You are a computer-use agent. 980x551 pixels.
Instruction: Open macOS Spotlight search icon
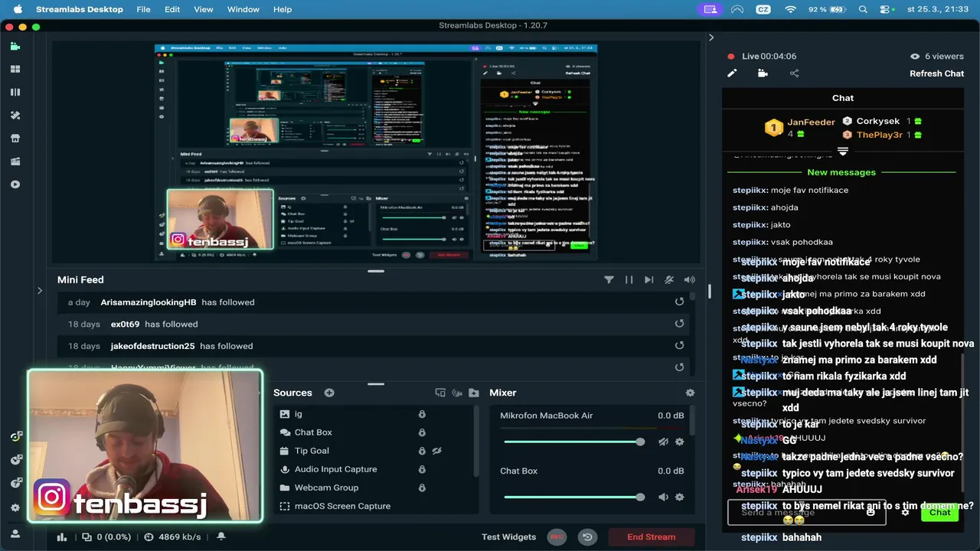click(x=863, y=9)
